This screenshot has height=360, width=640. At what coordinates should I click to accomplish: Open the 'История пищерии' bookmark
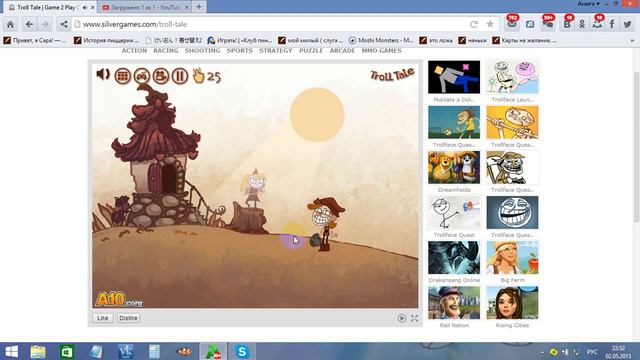107,40
